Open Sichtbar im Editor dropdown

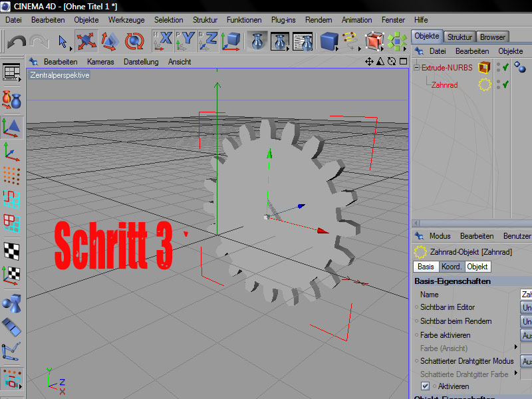[526, 307]
